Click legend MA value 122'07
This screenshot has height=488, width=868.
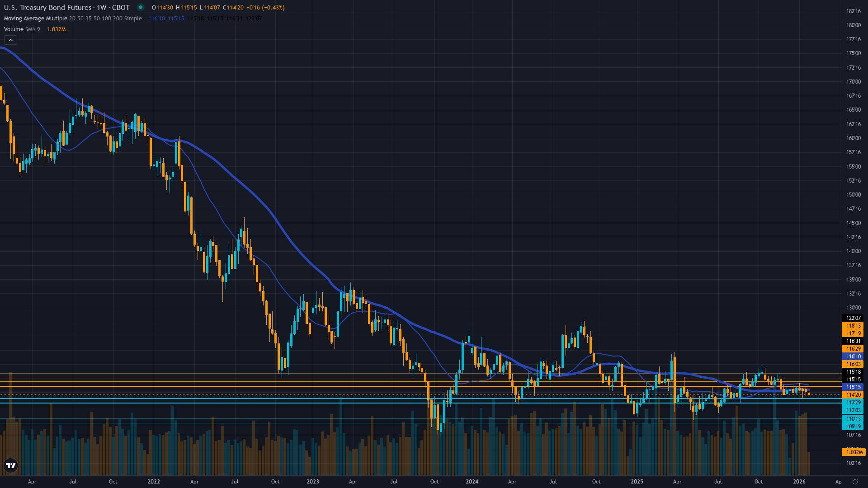tap(254, 19)
